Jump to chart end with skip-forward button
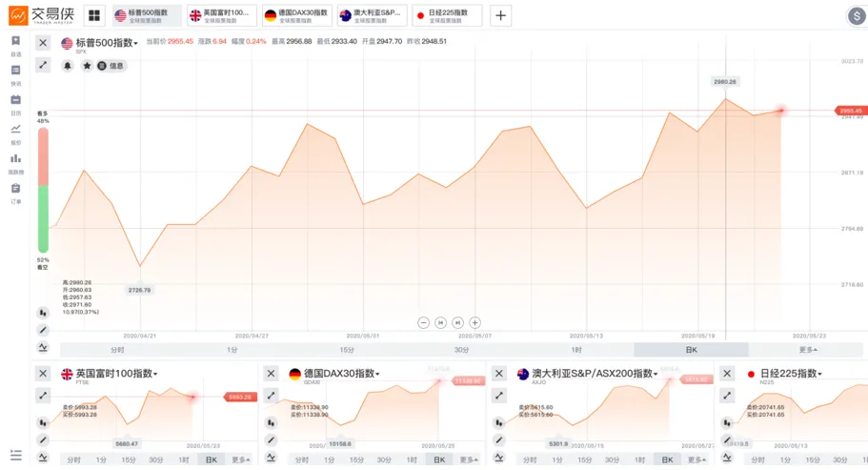868x470 pixels. point(457,323)
